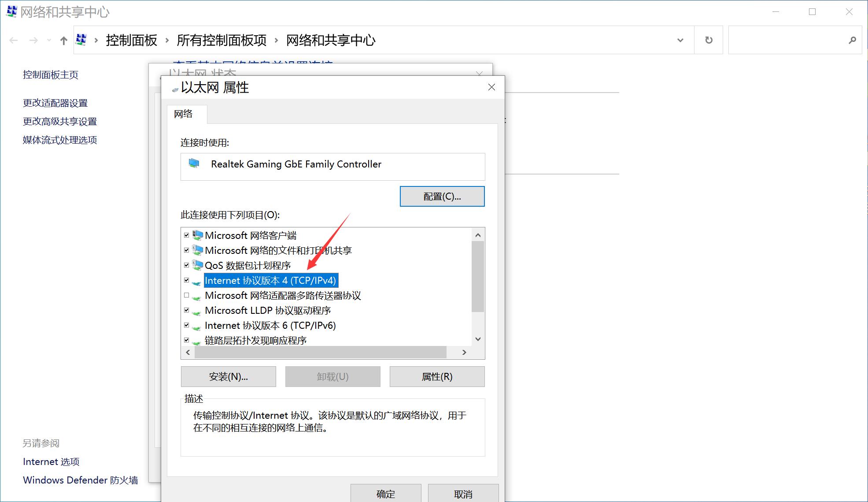Go up one folder level
The height and width of the screenshot is (502, 868).
(x=64, y=41)
